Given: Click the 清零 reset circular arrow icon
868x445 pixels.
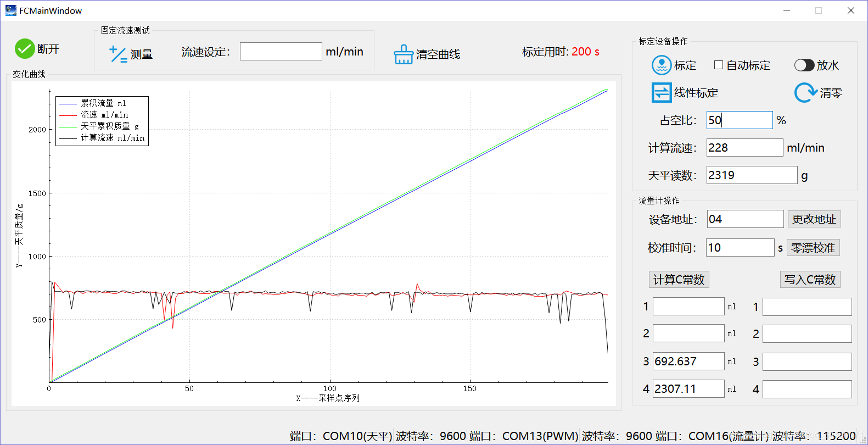Looking at the screenshot, I should click(805, 93).
